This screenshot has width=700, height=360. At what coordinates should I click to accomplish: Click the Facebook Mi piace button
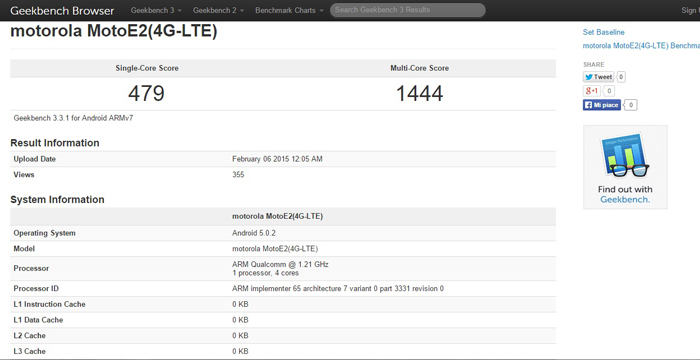coord(601,105)
